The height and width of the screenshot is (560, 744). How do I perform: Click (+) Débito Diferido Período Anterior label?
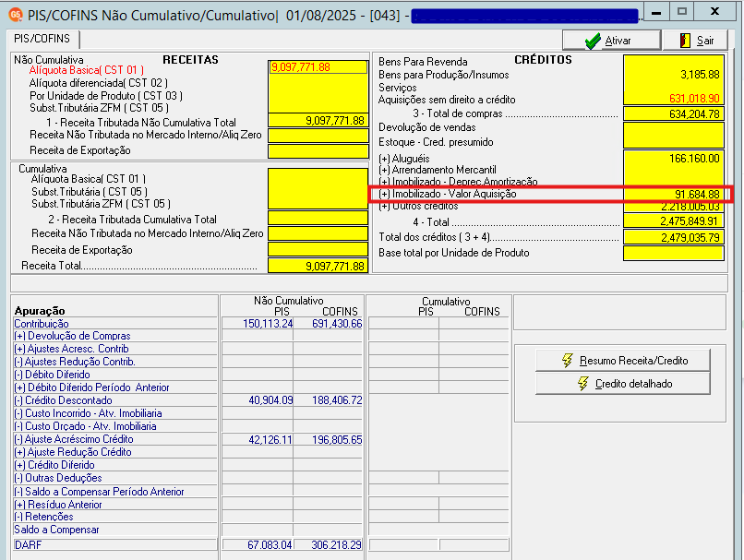pyautogui.click(x=91, y=387)
